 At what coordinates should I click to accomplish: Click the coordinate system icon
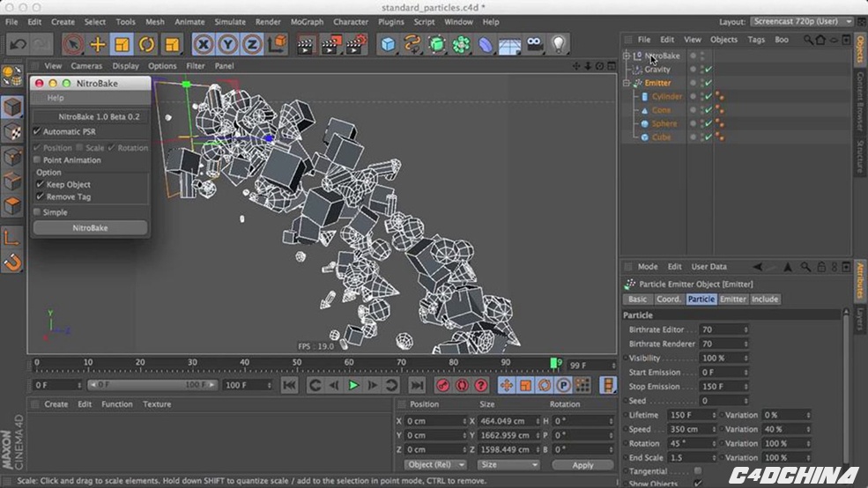coord(277,44)
